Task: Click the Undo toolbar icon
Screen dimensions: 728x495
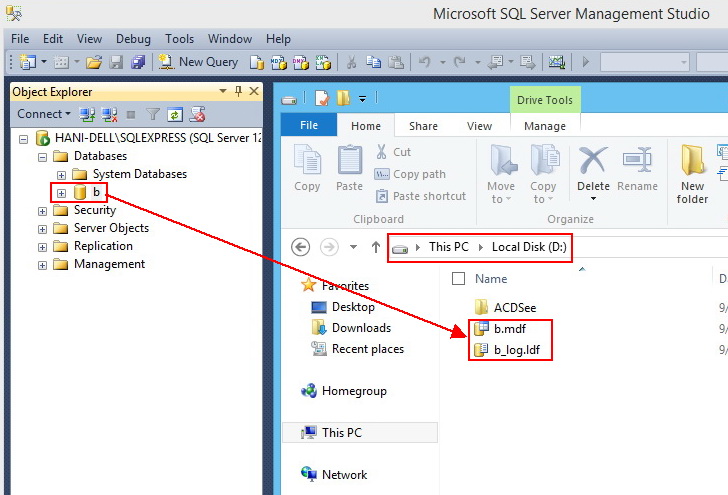Action: (x=425, y=62)
